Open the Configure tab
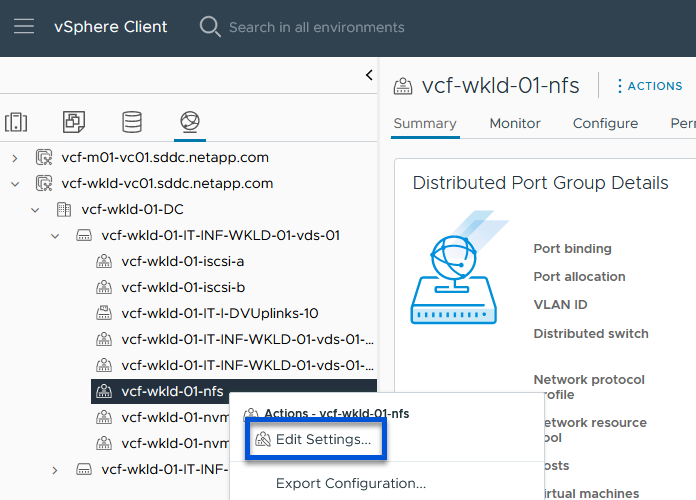Screen dimensions: 696x500 point(605,123)
